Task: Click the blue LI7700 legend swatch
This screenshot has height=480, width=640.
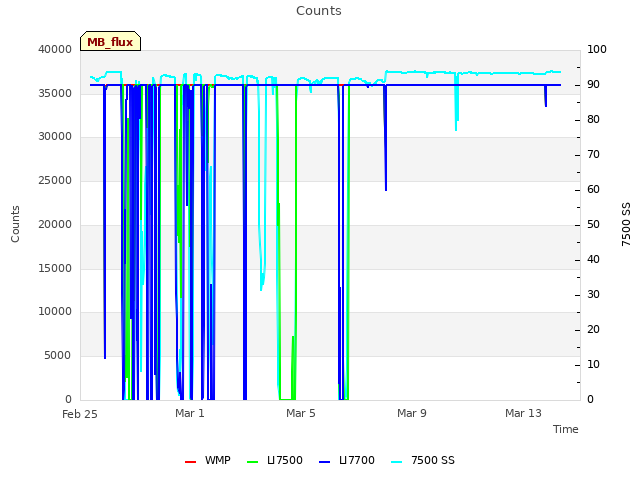Action: coord(324,462)
